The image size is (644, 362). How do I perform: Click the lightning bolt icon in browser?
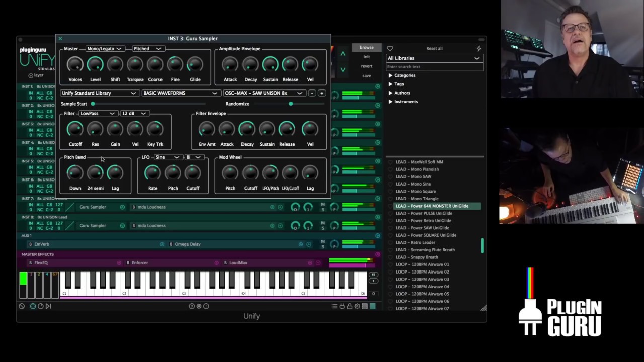coord(478,49)
